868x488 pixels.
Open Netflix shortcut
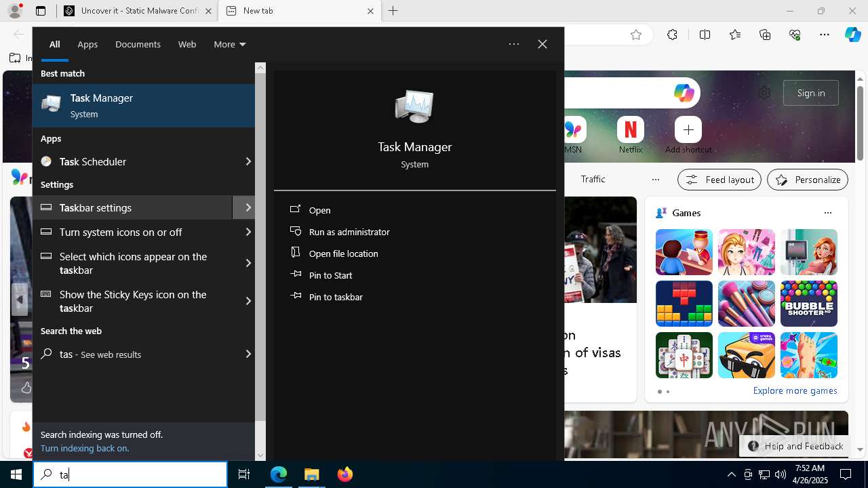click(631, 134)
